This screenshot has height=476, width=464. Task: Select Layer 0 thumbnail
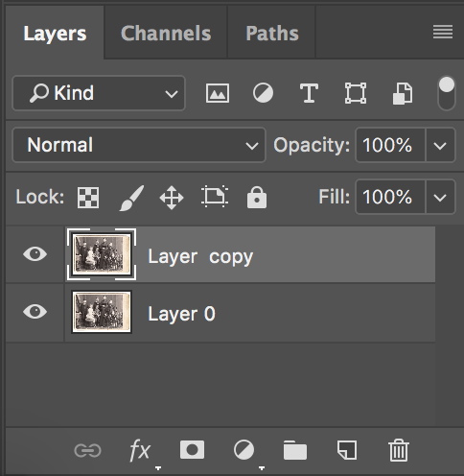click(102, 312)
